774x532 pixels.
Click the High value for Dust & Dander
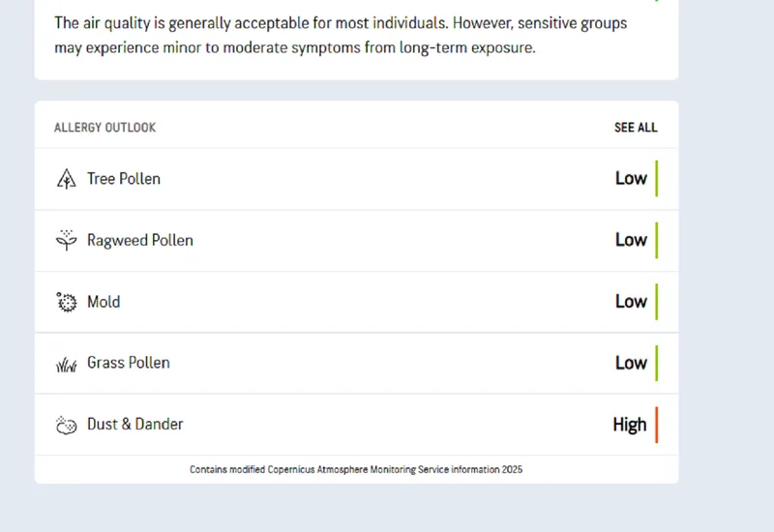coord(630,425)
